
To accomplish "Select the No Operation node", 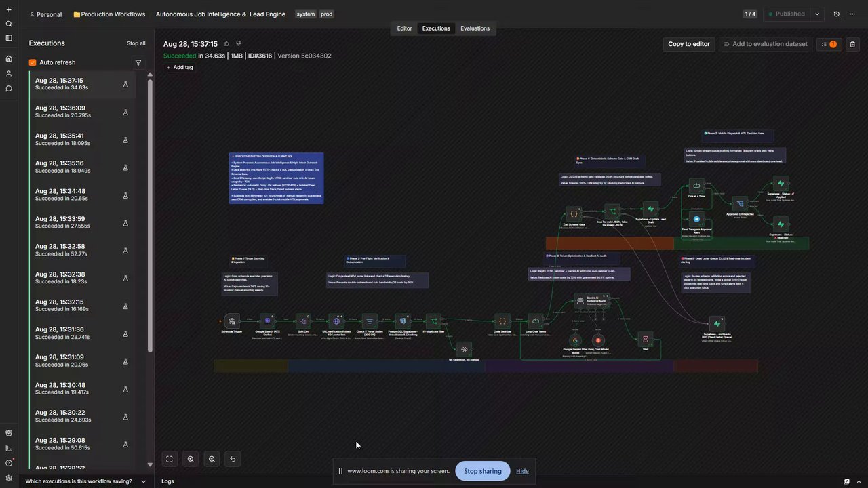I will pos(464,349).
